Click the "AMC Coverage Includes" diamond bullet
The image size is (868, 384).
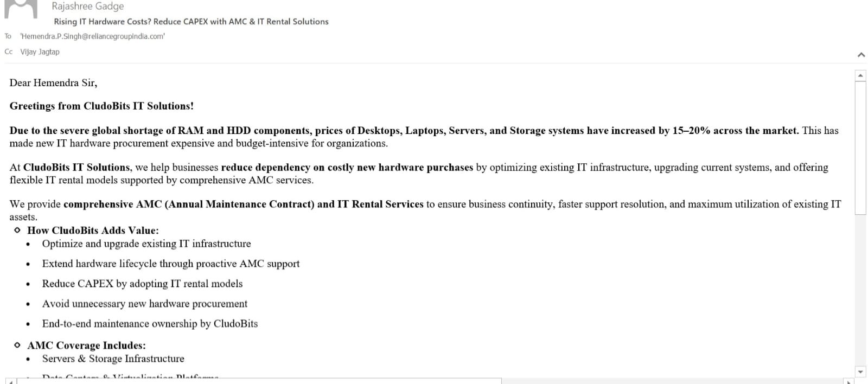click(17, 345)
